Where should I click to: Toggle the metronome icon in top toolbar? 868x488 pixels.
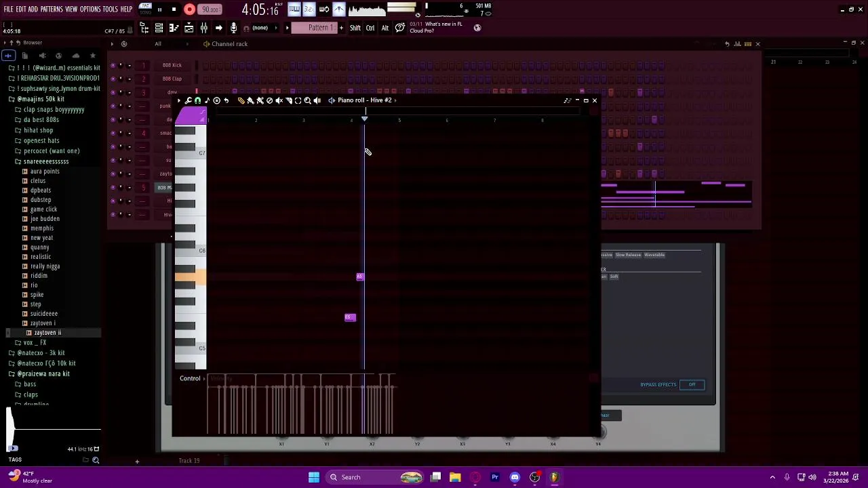pos(339,9)
